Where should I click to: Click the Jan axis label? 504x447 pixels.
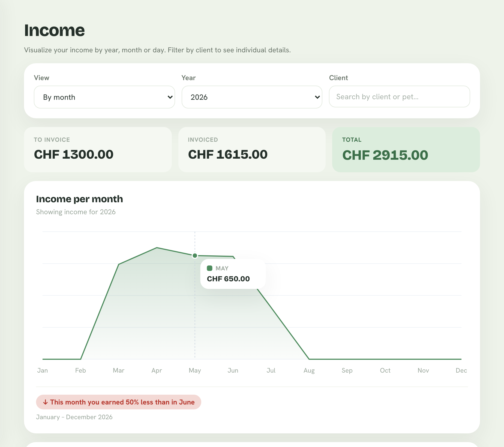coord(43,370)
